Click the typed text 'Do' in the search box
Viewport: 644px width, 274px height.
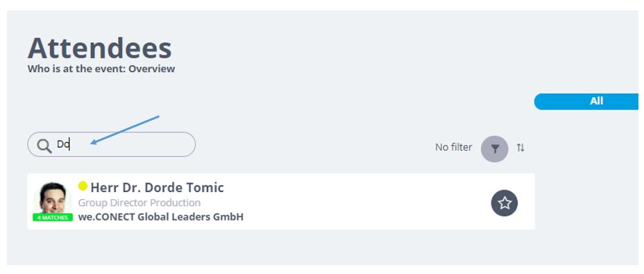click(x=63, y=144)
